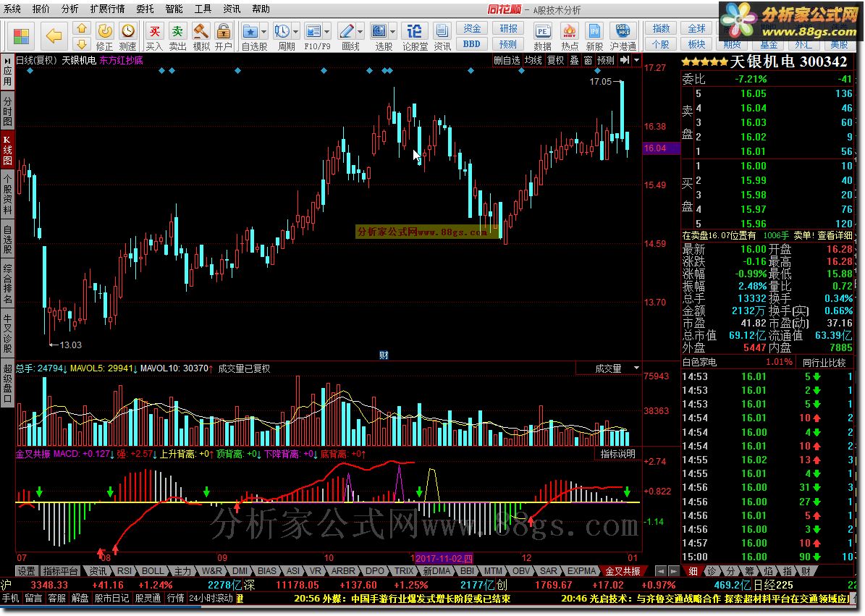
Task: Expand 自选股 dropdown arrow
Action: tap(263, 31)
